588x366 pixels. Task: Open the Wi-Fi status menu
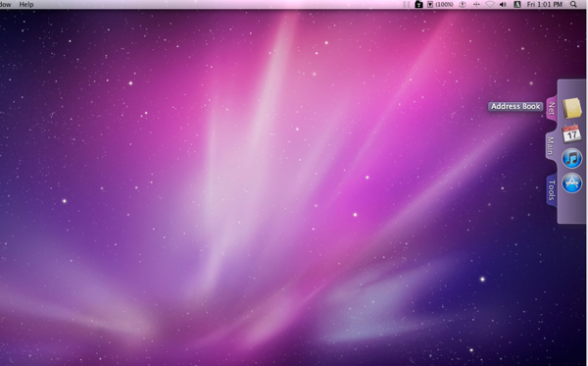click(490, 5)
